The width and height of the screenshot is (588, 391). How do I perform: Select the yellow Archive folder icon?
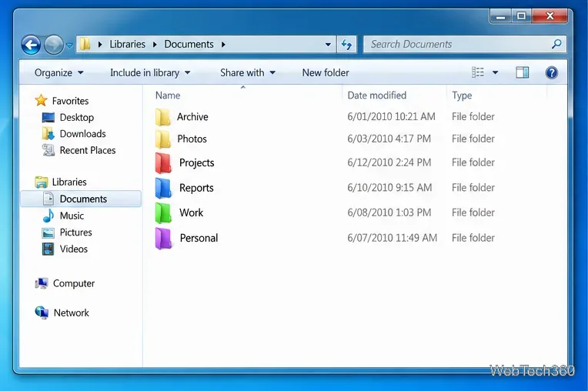coord(162,117)
